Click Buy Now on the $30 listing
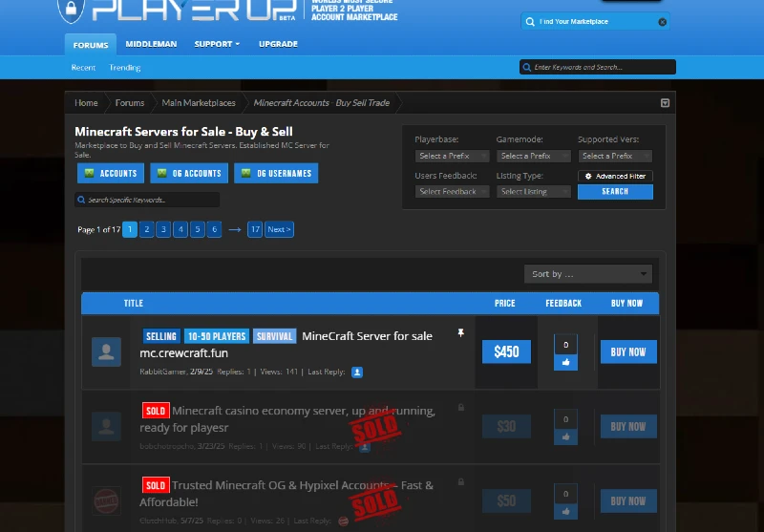The width and height of the screenshot is (764, 532). (628, 426)
